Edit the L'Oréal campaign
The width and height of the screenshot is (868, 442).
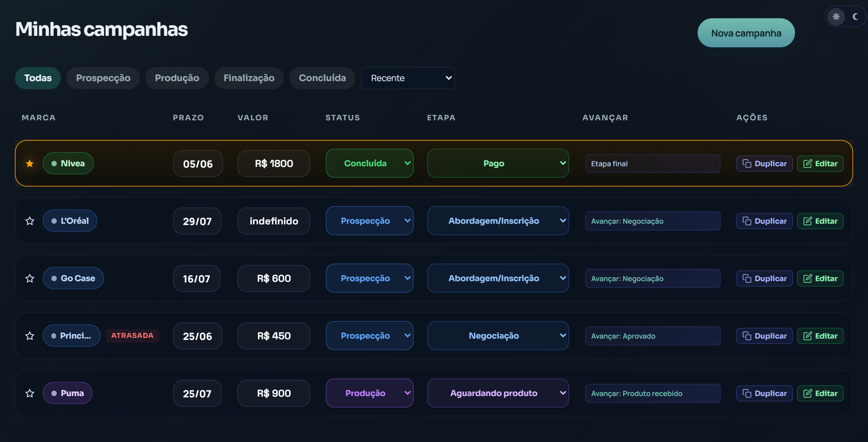point(820,221)
